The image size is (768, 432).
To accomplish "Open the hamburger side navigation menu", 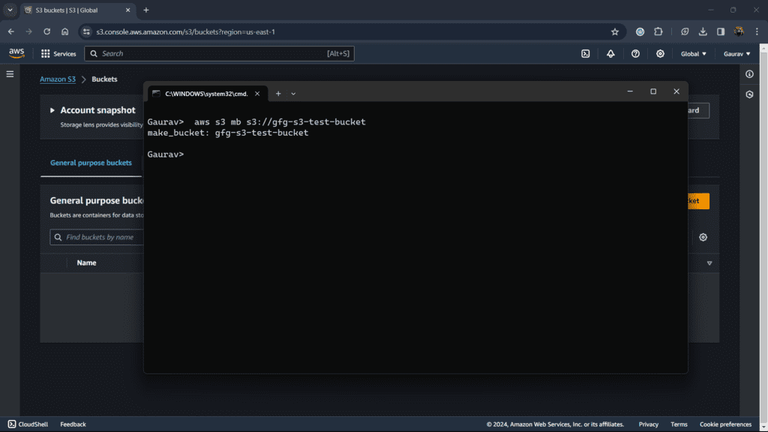I will [10, 74].
